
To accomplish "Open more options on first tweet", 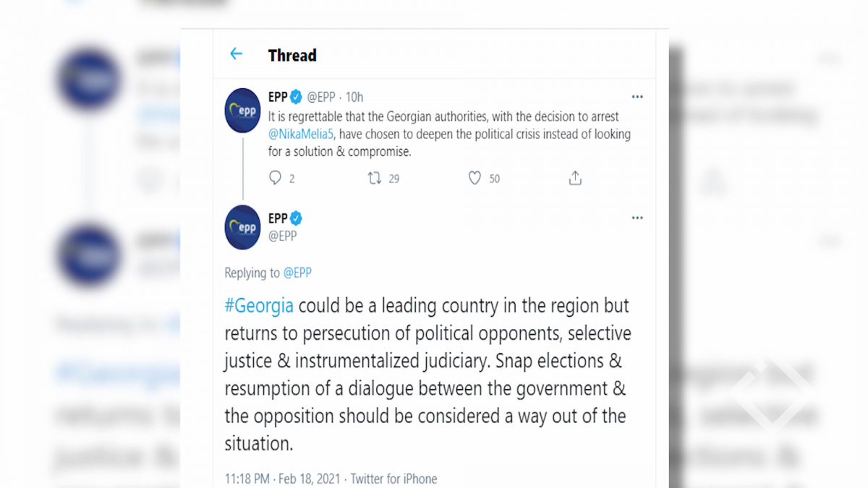I will click(x=637, y=97).
